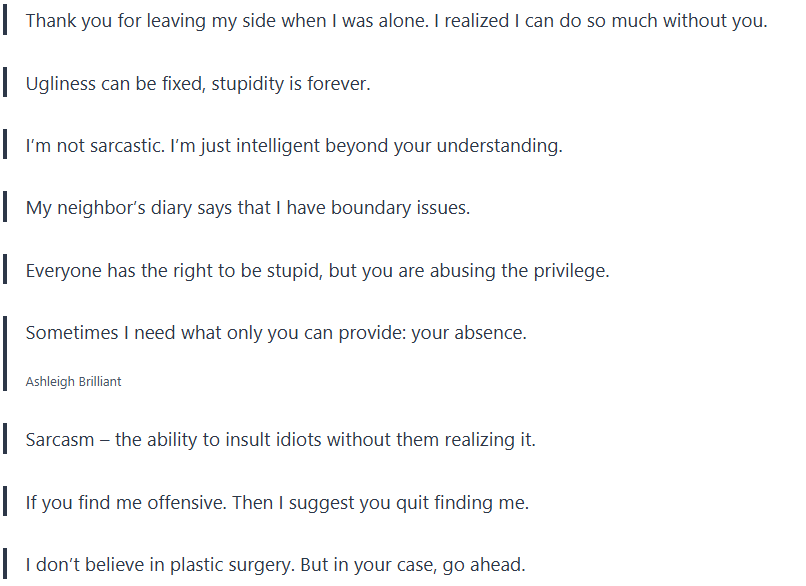Image resolution: width=806 pixels, height=586 pixels.
Task: Click the quote starting 'Thank you for leaving'
Action: tap(396, 21)
